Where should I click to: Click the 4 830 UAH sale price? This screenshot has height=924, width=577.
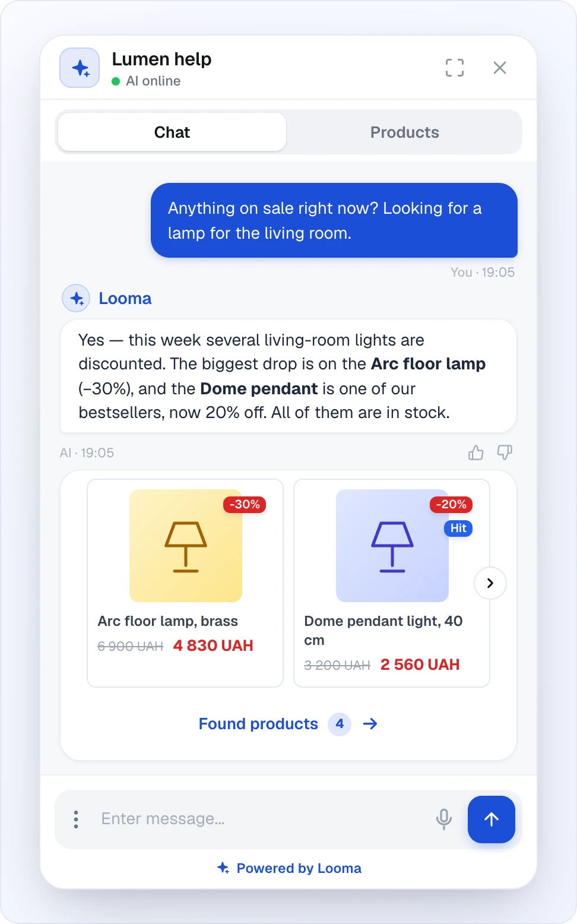(213, 645)
